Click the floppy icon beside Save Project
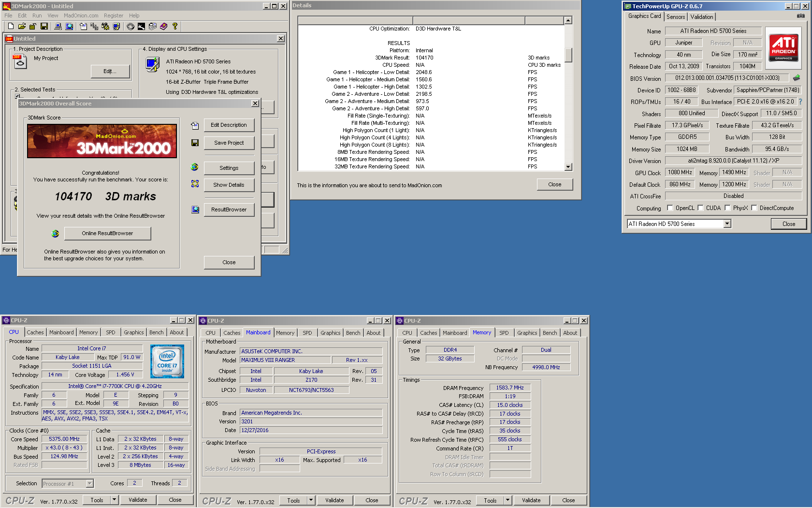The width and height of the screenshot is (812, 508). (195, 143)
